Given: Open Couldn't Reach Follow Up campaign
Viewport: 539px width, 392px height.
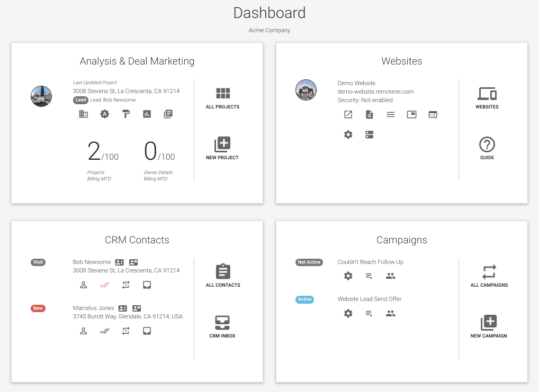Looking at the screenshot, I should [x=370, y=262].
